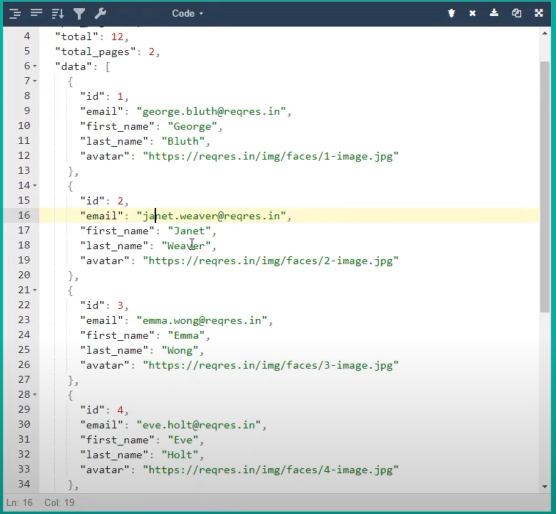
Task: Click the george.bluth@reqres.in email text
Action: [x=211, y=112]
